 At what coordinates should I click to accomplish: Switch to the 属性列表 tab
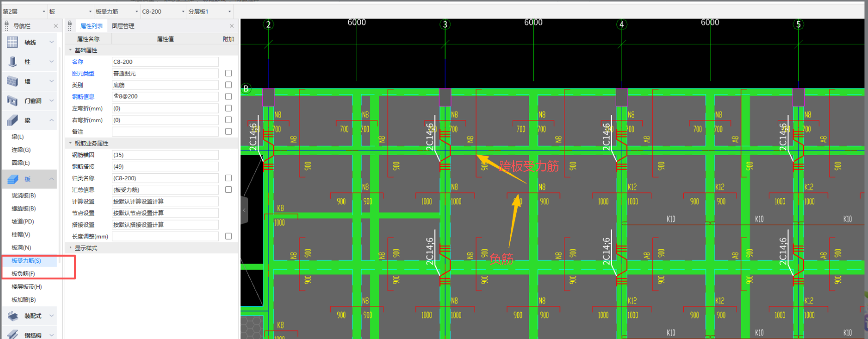[x=91, y=26]
